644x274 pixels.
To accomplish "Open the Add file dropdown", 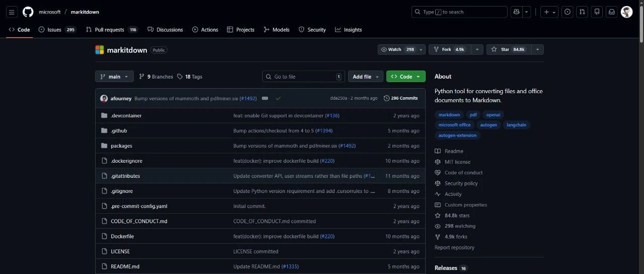I will click(x=366, y=77).
